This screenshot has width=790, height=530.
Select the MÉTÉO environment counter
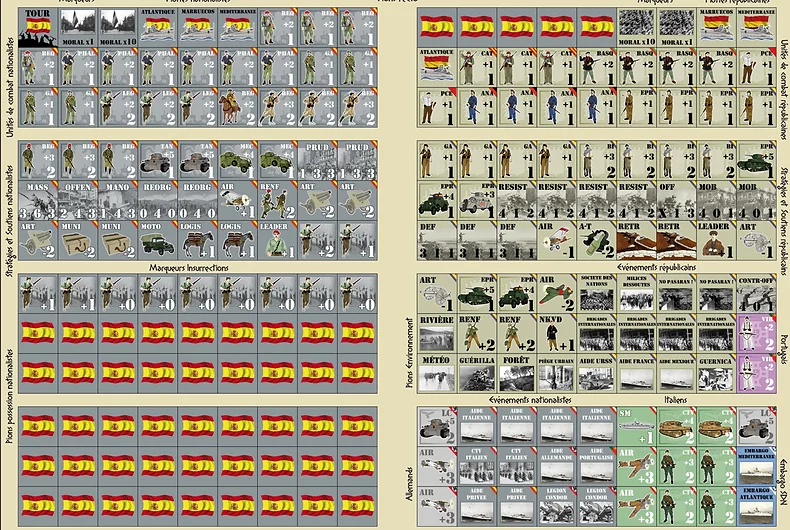[x=437, y=373]
